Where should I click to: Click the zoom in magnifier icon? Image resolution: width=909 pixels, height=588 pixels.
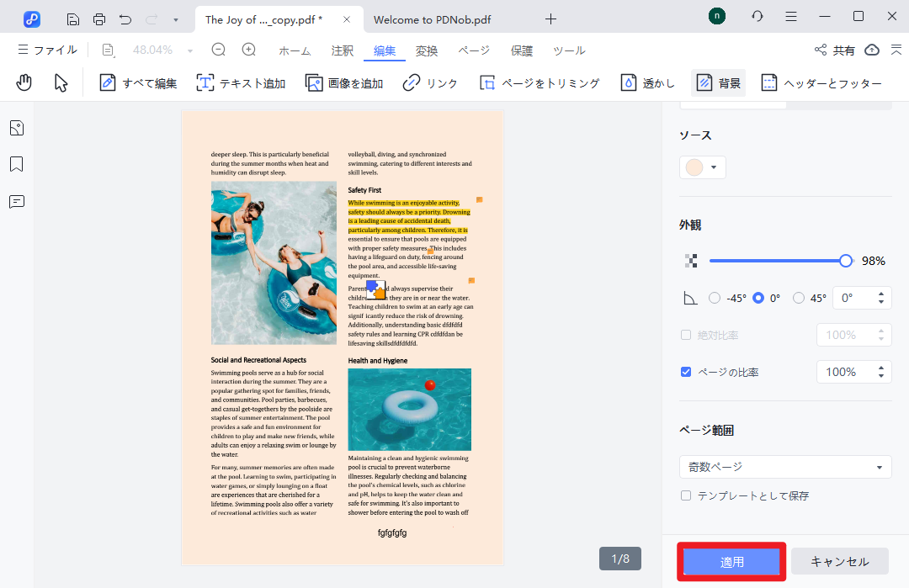coord(249,50)
